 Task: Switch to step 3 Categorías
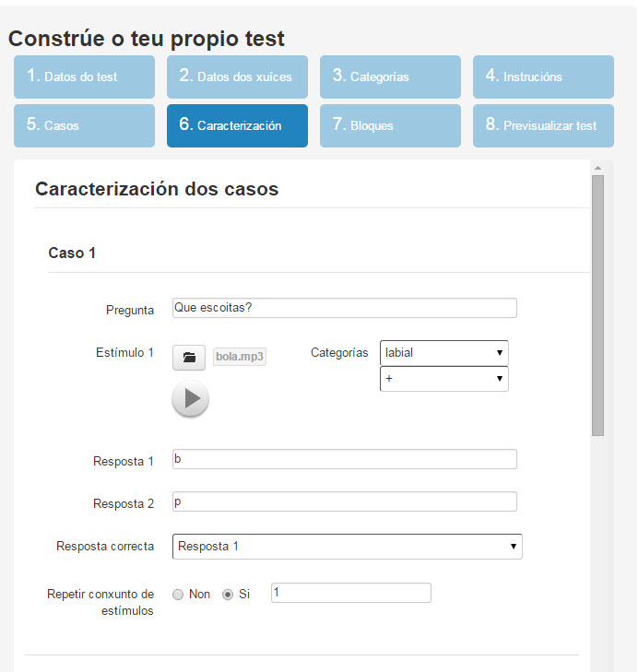(x=390, y=77)
